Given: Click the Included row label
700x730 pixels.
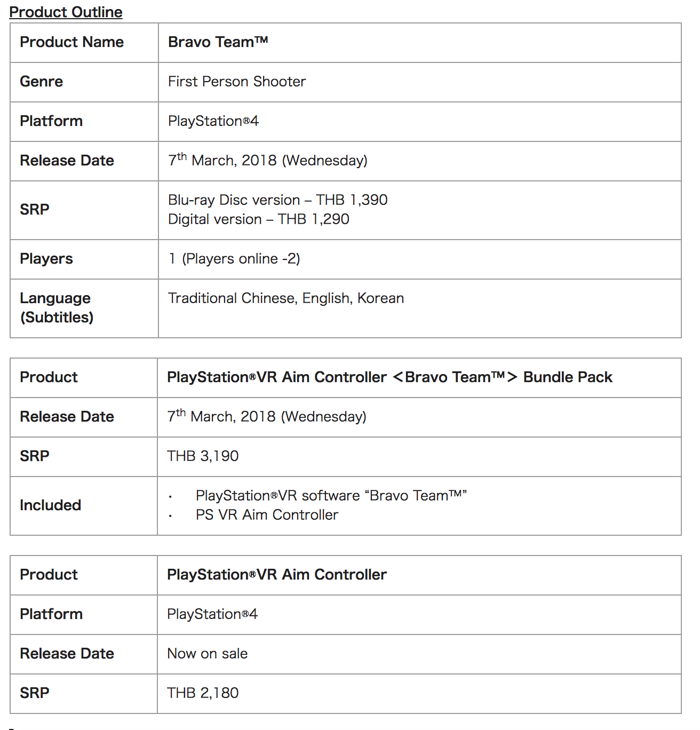Looking at the screenshot, I should [50, 505].
